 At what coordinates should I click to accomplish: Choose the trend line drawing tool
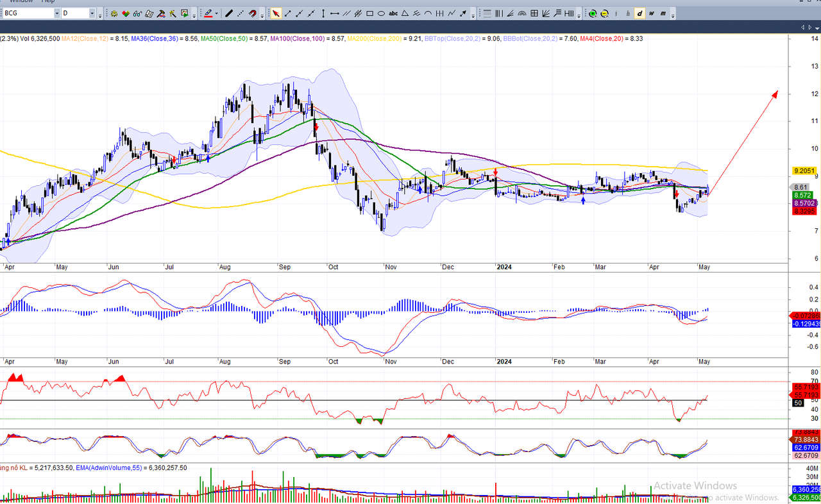287,13
